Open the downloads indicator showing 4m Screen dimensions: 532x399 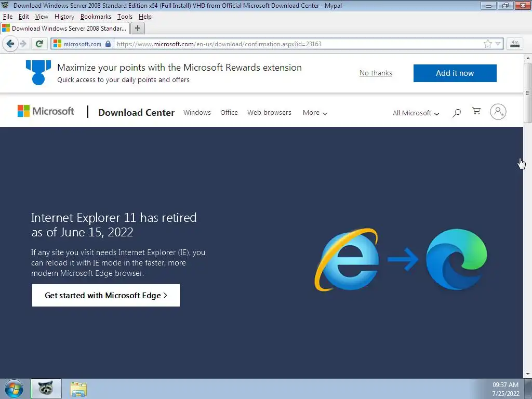pos(515,44)
